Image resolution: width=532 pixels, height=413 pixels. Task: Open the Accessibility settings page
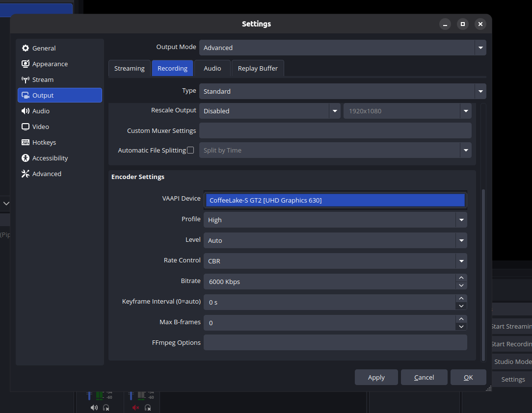click(60, 158)
